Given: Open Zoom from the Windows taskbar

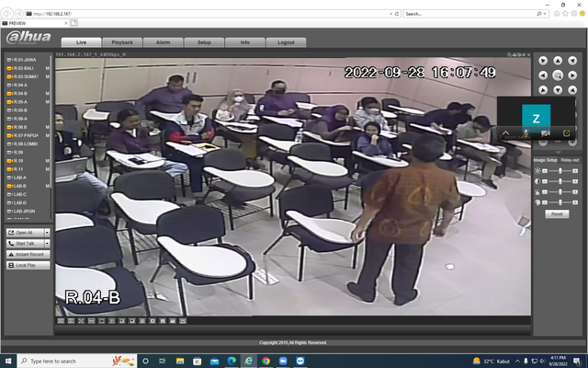Looking at the screenshot, I should 283,361.
